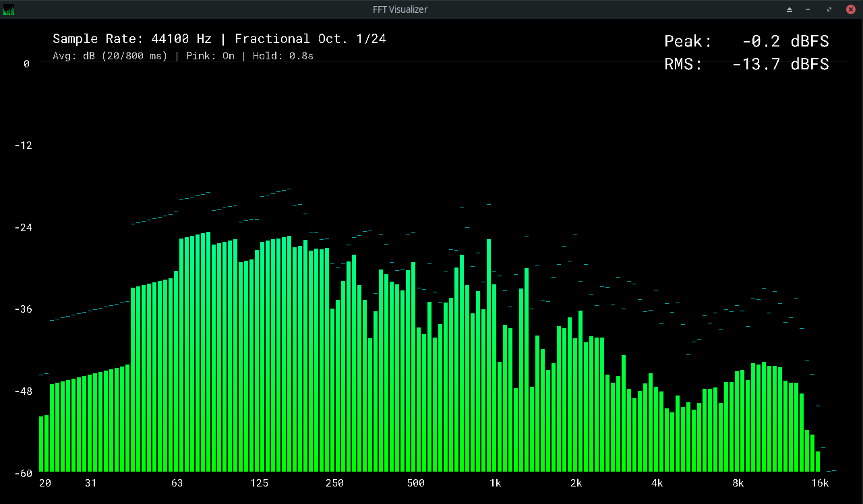Image resolution: width=863 pixels, height=504 pixels.
Task: Click the restore window icon beside close
Action: (828, 9)
